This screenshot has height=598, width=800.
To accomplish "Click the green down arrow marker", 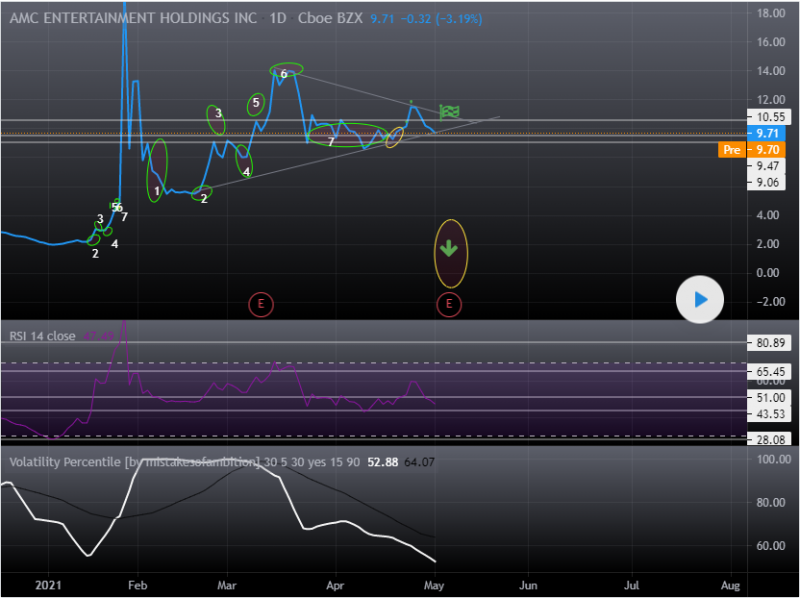I will pos(449,249).
